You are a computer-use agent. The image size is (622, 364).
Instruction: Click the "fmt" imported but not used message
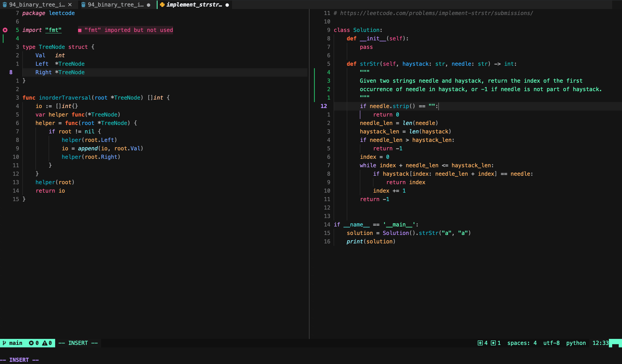pyautogui.click(x=128, y=30)
